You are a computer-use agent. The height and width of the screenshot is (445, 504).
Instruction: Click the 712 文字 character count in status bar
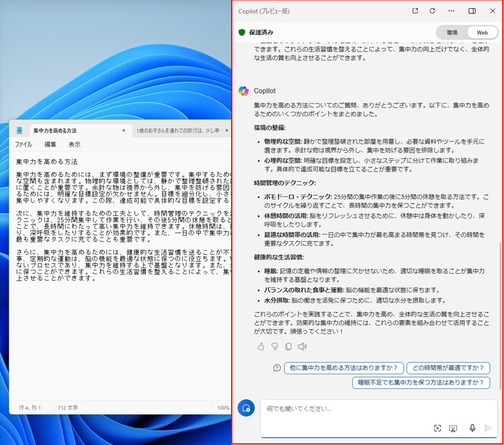(67, 408)
